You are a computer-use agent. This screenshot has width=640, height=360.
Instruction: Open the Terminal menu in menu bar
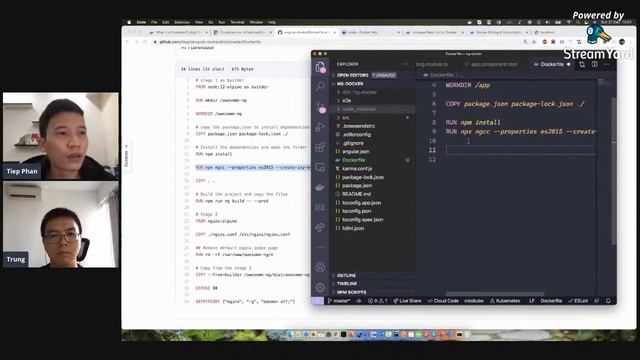[x=237, y=22]
